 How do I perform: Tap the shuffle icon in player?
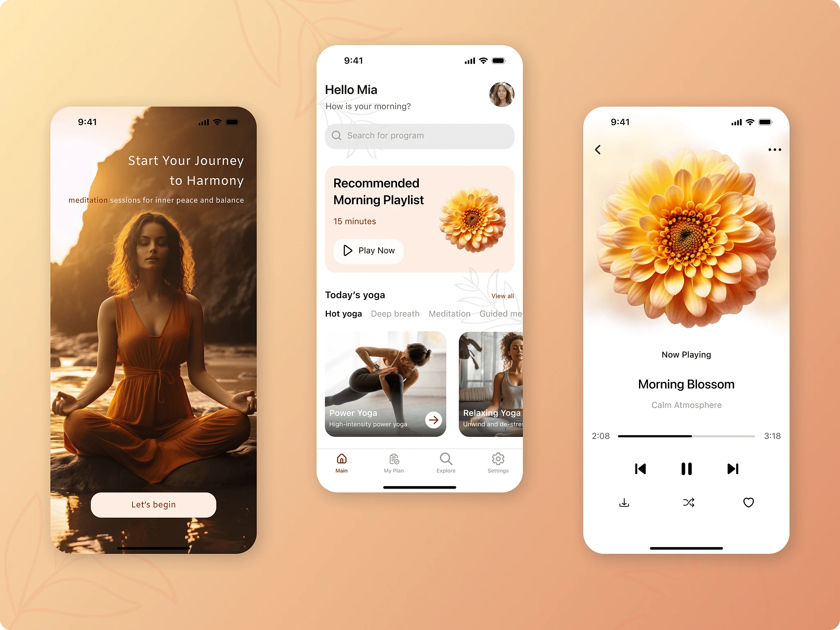pyautogui.click(x=688, y=502)
